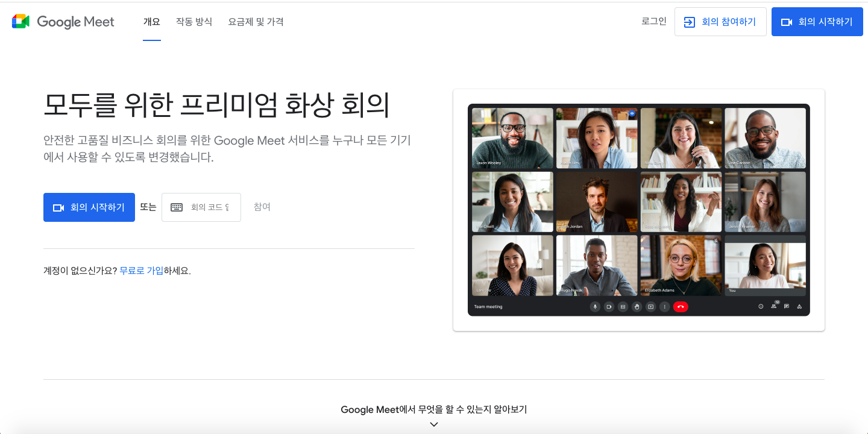Click 'Team meeting' label in preview
Image resolution: width=868 pixels, height=434 pixels.
(488, 307)
